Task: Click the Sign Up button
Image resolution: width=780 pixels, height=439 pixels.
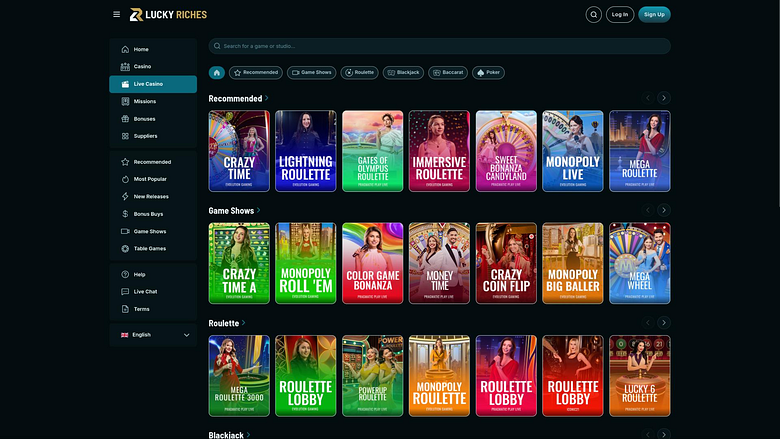Action: tap(654, 14)
